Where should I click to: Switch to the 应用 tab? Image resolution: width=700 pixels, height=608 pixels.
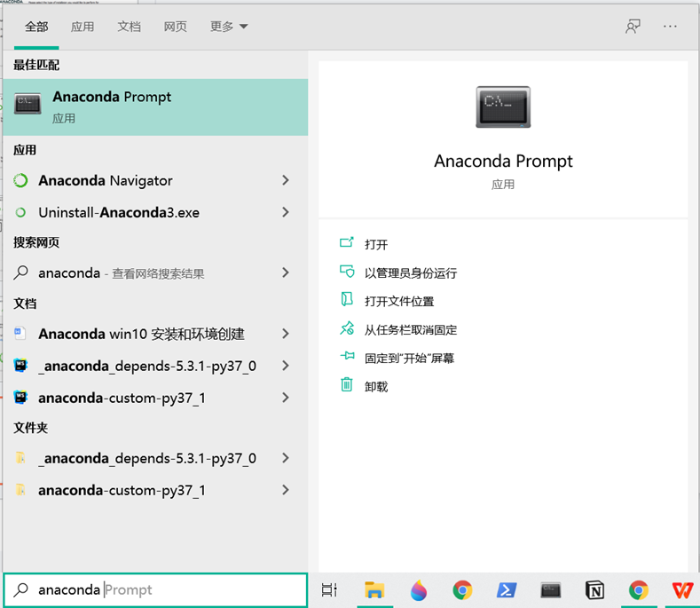coord(83,27)
